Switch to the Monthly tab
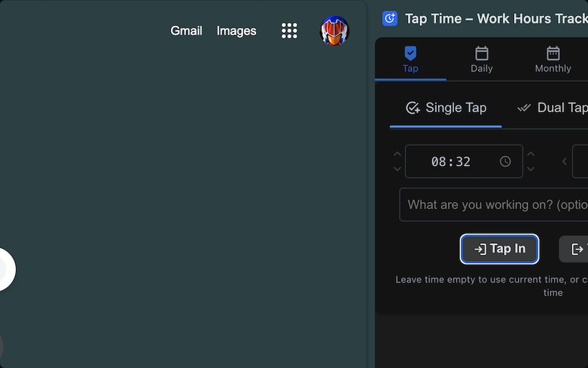 (553, 60)
